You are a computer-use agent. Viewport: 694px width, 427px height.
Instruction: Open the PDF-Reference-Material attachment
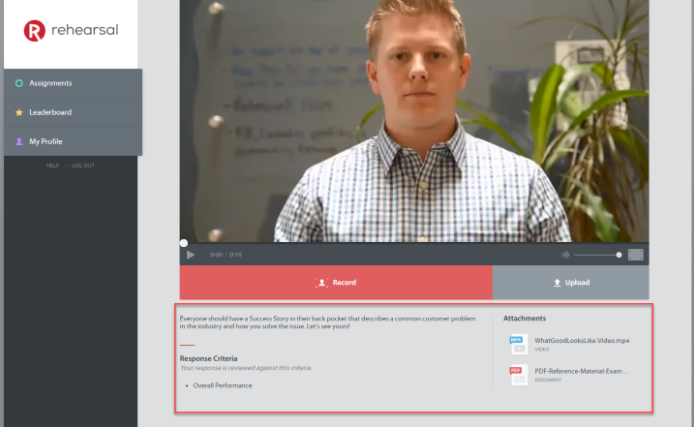point(581,371)
